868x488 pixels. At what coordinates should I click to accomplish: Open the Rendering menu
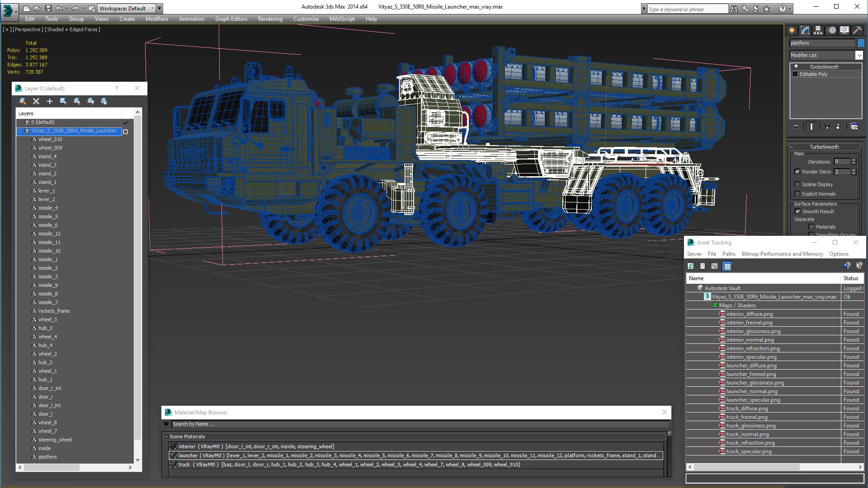tap(270, 19)
